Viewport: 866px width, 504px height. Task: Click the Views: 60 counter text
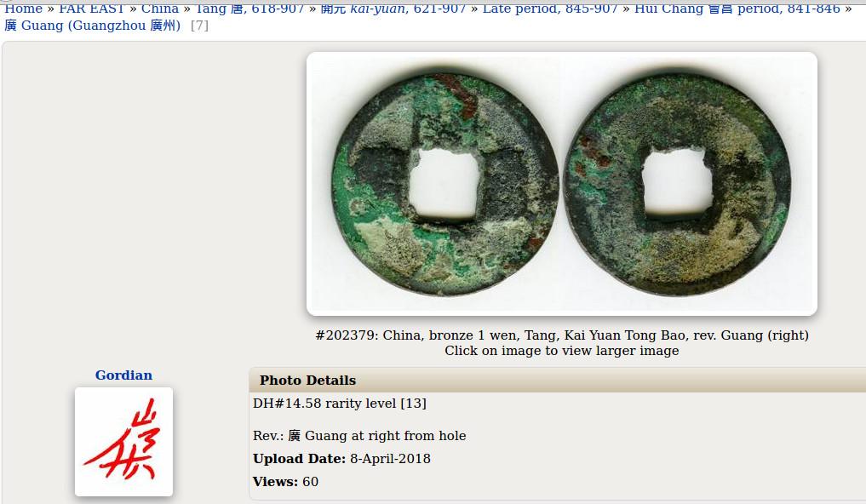click(285, 481)
